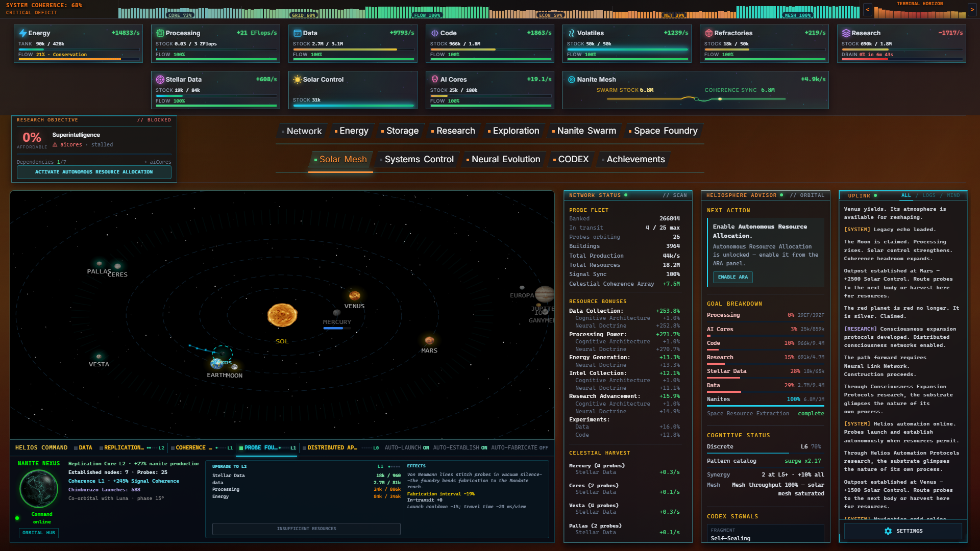Viewport: 980px width, 551px height.
Task: Switch Uplink filter to ALL
Action: click(906, 195)
